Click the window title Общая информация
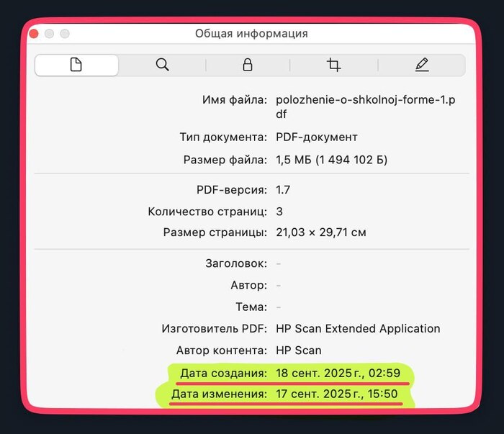The height and width of the screenshot is (434, 504). pos(251,34)
